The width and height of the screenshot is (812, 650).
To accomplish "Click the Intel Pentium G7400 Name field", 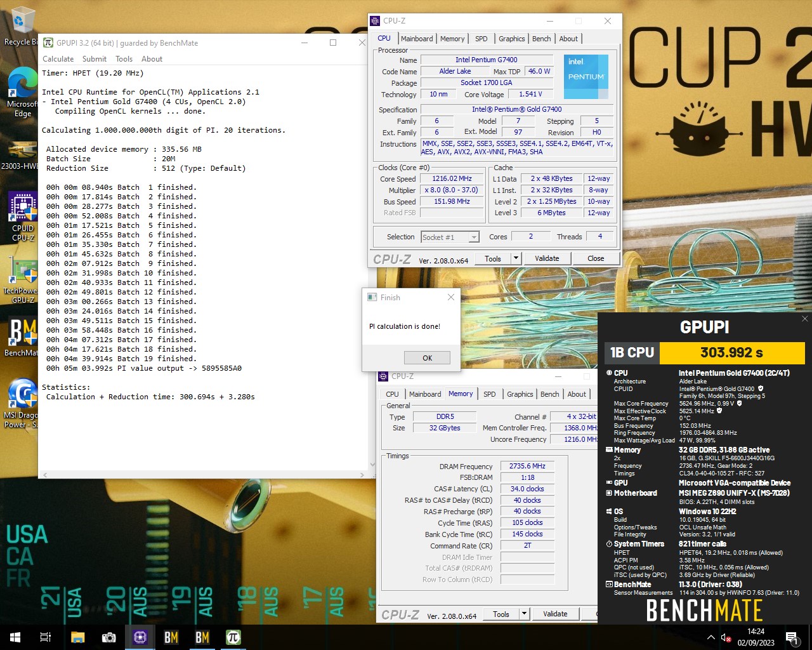I will coord(486,60).
